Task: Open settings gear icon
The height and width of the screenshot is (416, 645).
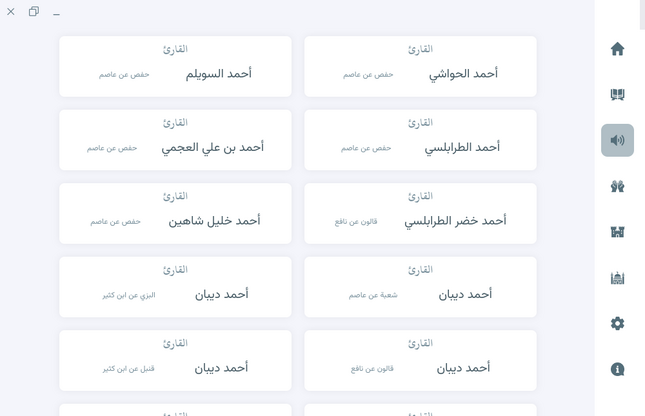Action: tap(617, 323)
